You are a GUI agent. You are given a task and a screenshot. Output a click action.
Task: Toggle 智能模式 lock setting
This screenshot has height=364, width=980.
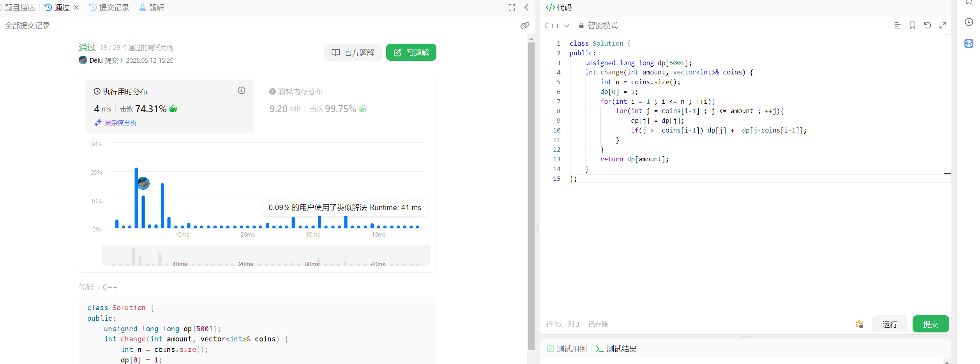[598, 25]
